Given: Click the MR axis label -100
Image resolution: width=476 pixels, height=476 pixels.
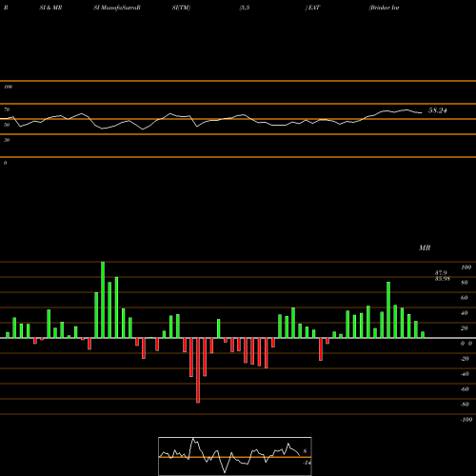Looking at the screenshot, I should 466,420.
